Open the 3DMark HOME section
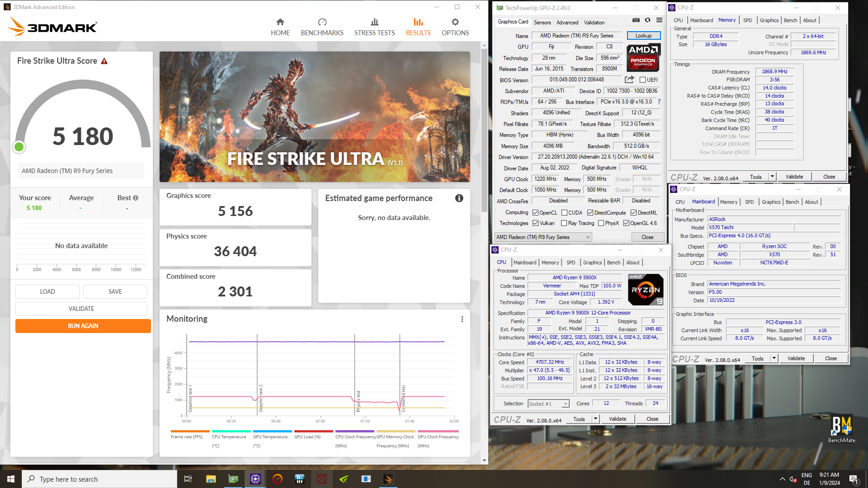The height and width of the screenshot is (488, 868). tap(280, 27)
